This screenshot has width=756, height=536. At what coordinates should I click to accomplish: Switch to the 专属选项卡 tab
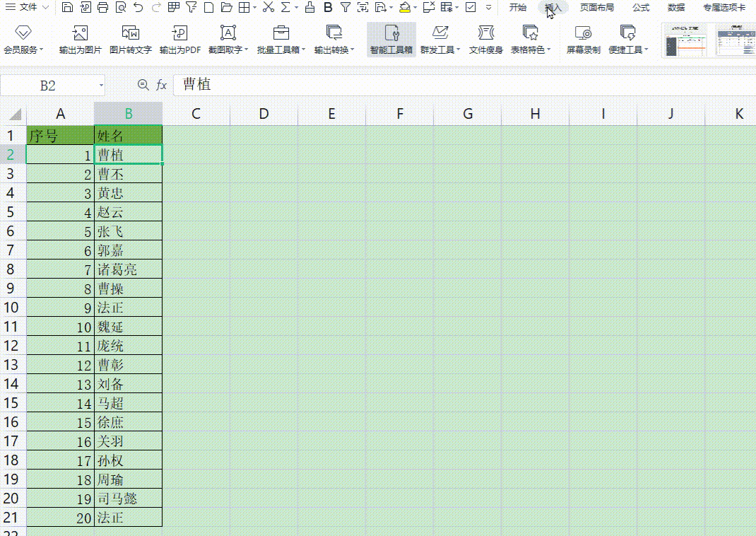(x=724, y=7)
